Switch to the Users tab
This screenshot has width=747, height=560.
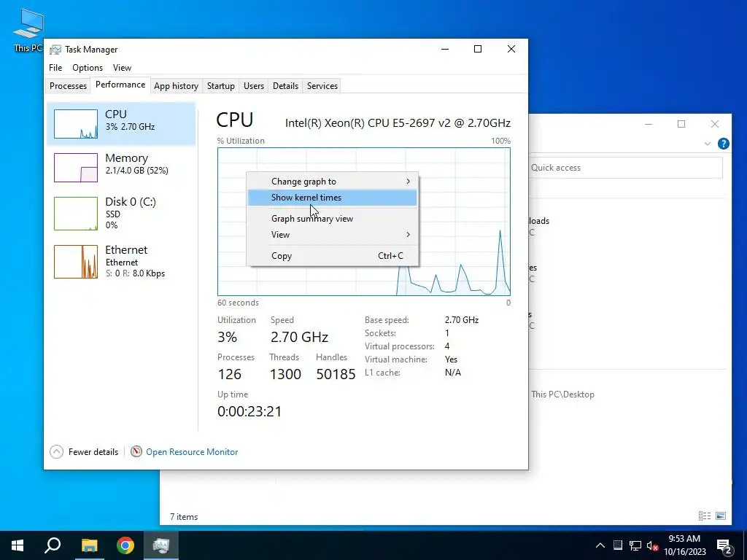click(x=253, y=86)
